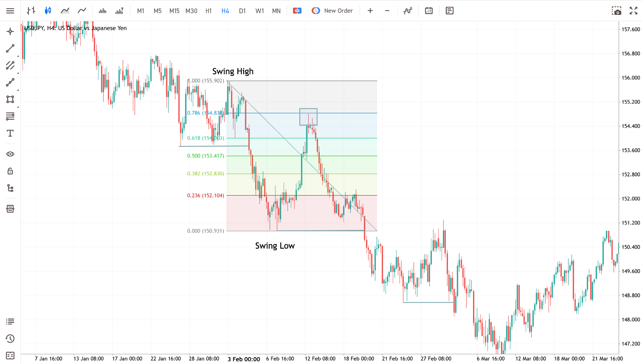642x364 pixels.
Task: Select the shapes drawing tool
Action: (10, 99)
